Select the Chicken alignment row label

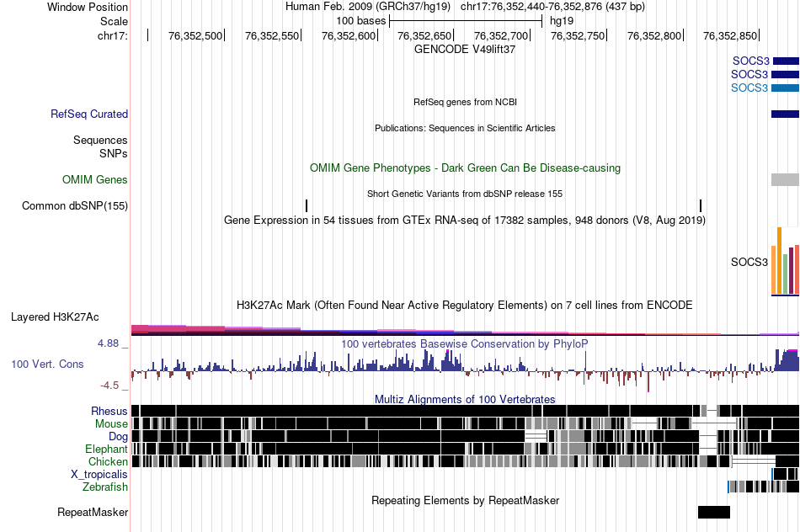pos(108,461)
